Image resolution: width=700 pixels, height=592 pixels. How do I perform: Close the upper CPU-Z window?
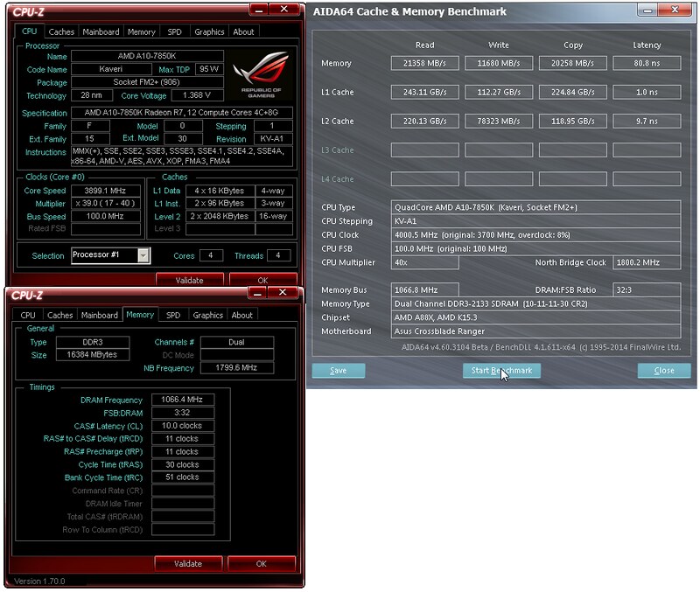(283, 10)
